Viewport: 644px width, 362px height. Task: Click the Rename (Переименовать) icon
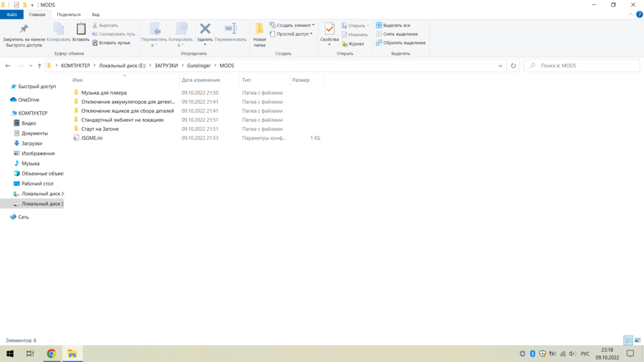[x=231, y=30]
